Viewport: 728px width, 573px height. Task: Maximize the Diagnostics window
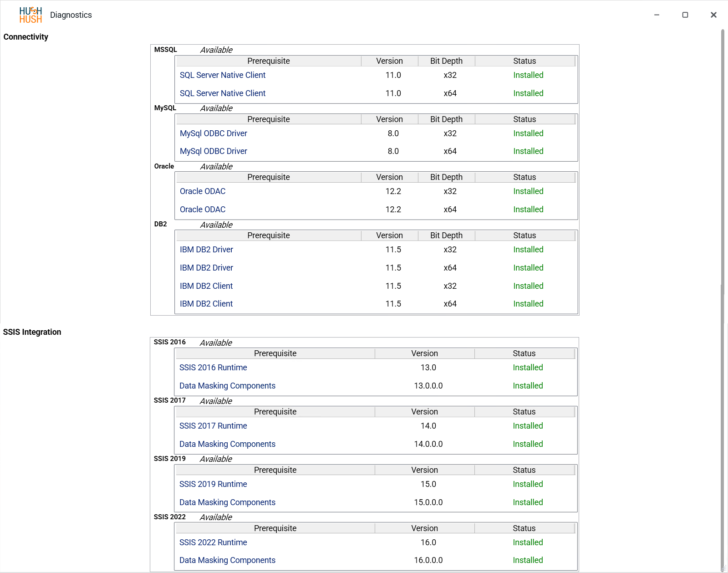click(685, 15)
